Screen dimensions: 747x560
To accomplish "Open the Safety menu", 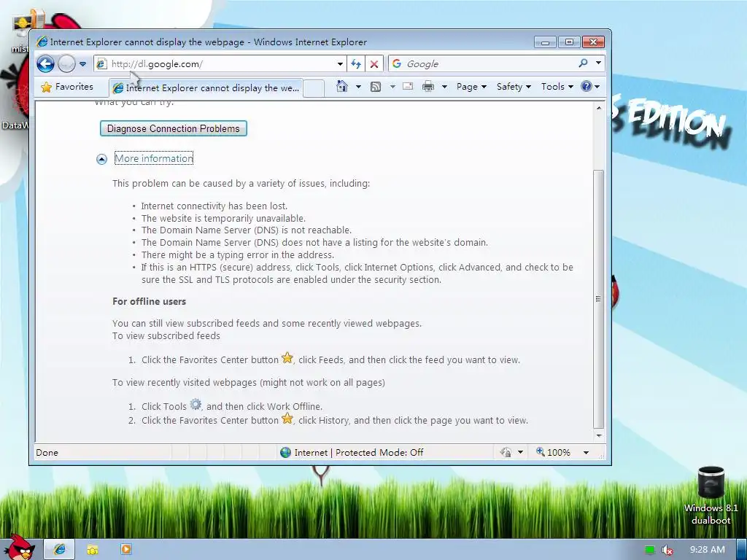I will [x=514, y=87].
